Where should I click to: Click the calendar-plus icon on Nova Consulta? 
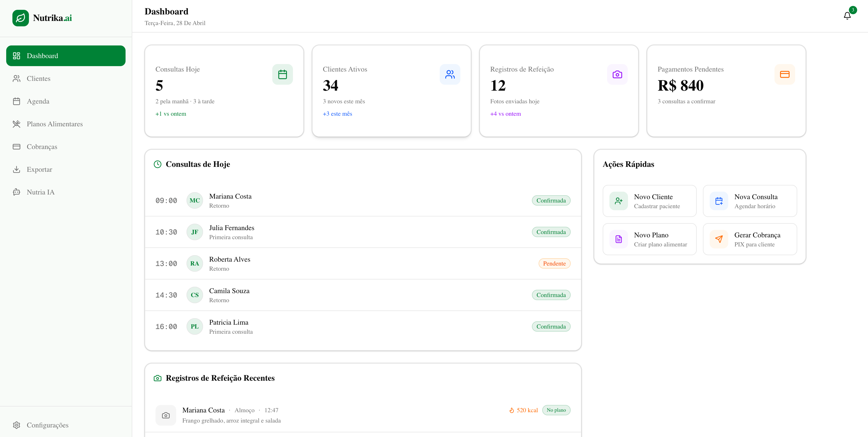click(719, 201)
